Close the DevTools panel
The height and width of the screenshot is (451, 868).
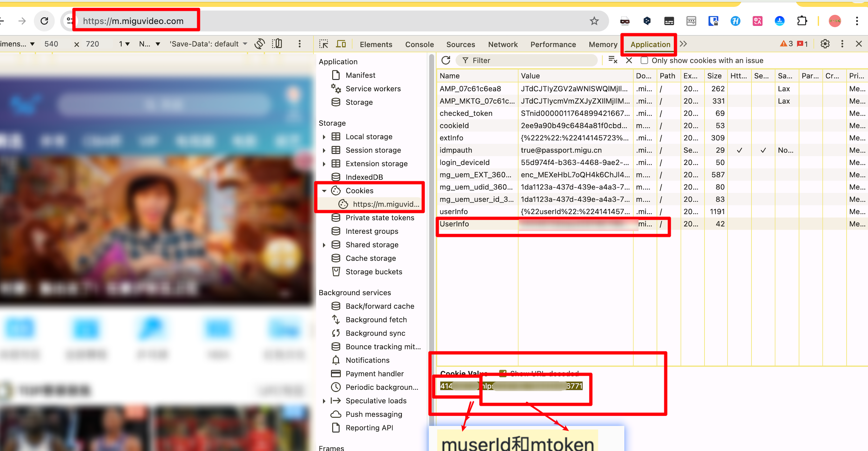click(x=859, y=44)
